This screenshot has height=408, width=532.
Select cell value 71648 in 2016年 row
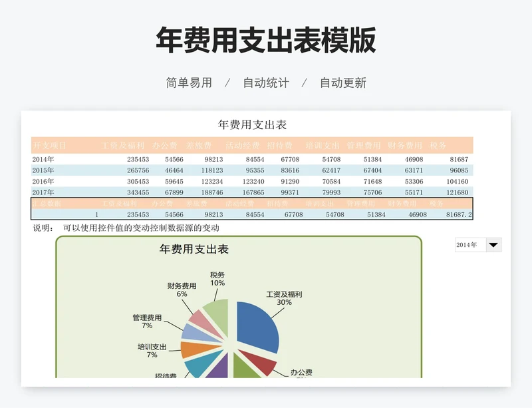[x=372, y=182]
